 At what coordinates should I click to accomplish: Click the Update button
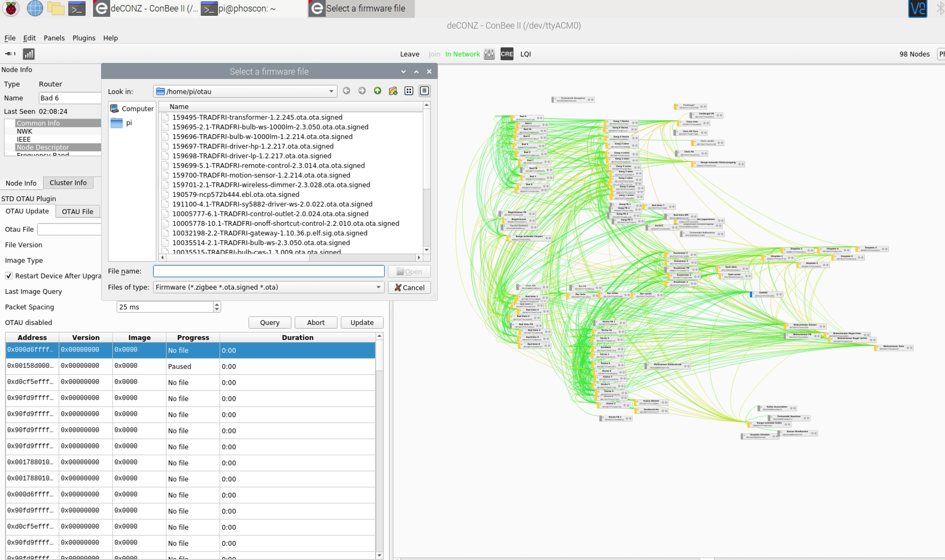[x=362, y=323]
